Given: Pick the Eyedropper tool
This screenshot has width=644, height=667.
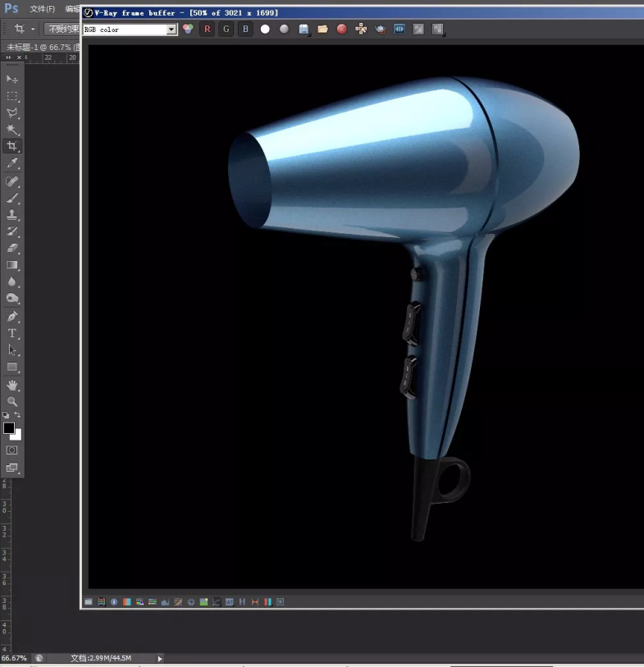Looking at the screenshot, I should [12, 164].
